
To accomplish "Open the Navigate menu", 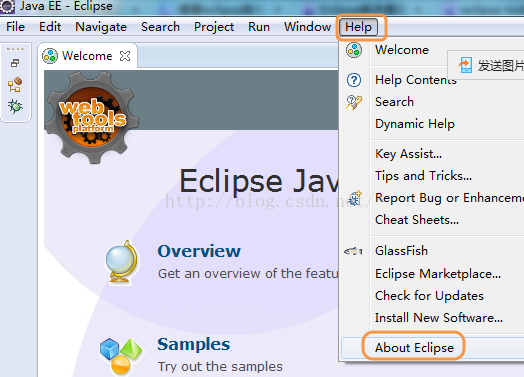I will point(101,27).
